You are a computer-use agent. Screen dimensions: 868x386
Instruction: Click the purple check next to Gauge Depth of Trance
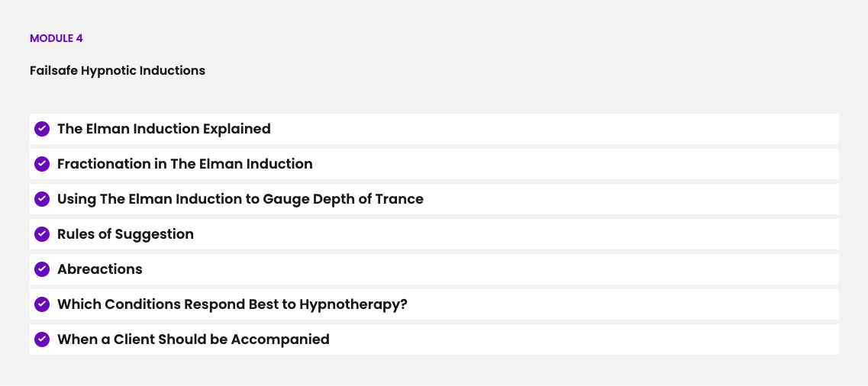(42, 199)
